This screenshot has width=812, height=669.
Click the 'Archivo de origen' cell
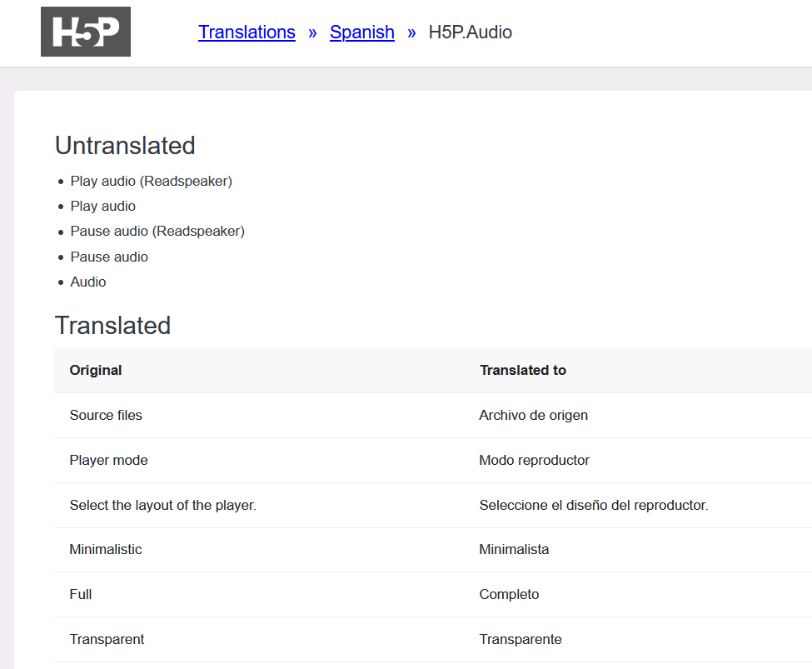tap(533, 415)
